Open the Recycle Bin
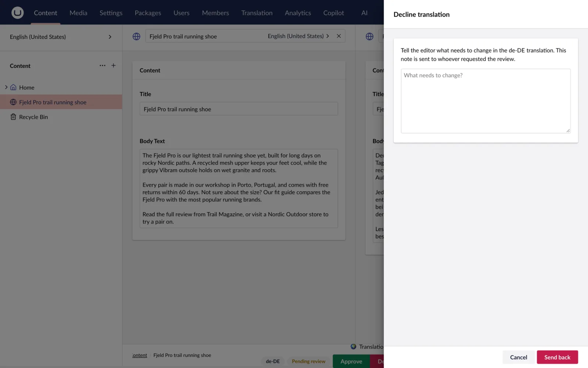Image resolution: width=588 pixels, height=368 pixels. [x=33, y=117]
